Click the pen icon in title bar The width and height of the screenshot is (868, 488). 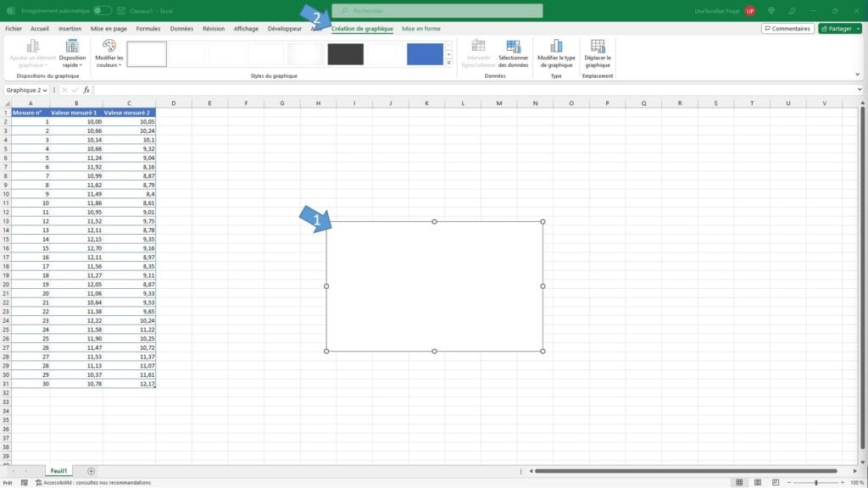pyautogui.click(x=793, y=10)
